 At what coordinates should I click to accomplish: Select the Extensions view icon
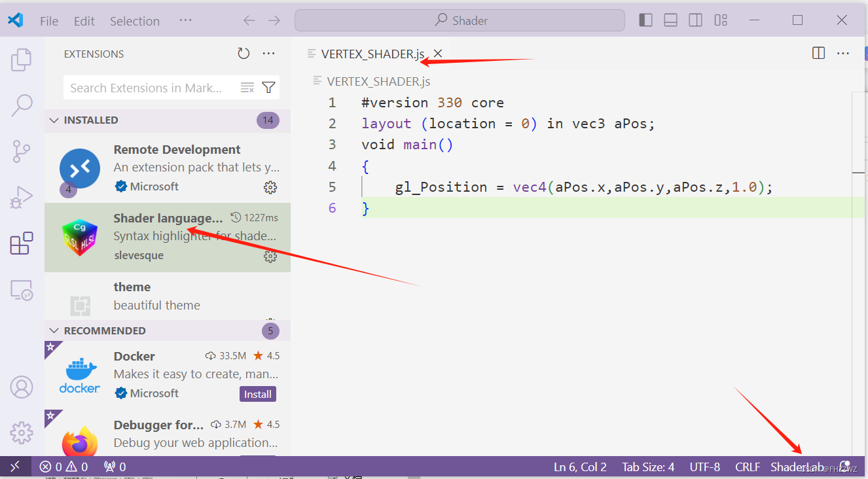click(x=22, y=243)
